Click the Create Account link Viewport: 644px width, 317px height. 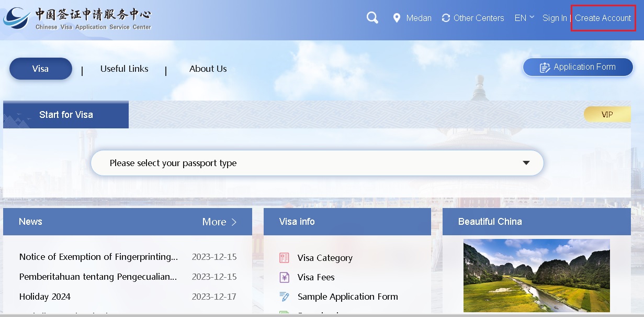point(603,18)
